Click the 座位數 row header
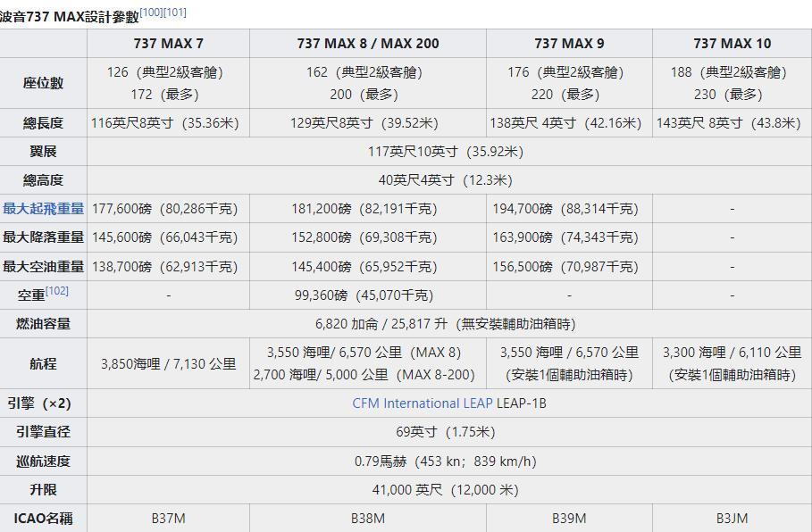This screenshot has height=532, width=812. point(43,83)
